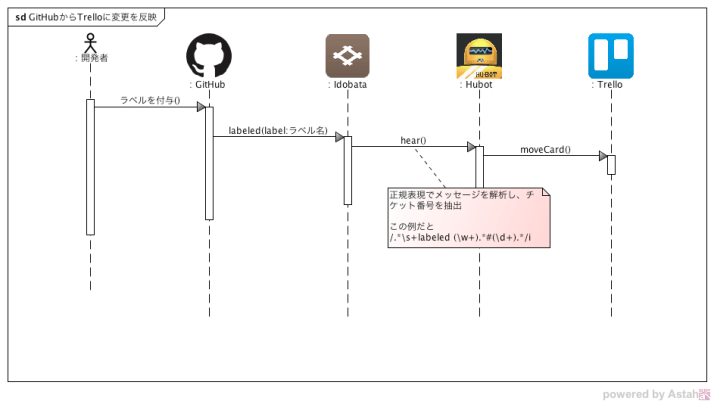The width and height of the screenshot is (714, 404).
Task: Click the 'powered by Astah' watermark text
Action: tap(649, 394)
